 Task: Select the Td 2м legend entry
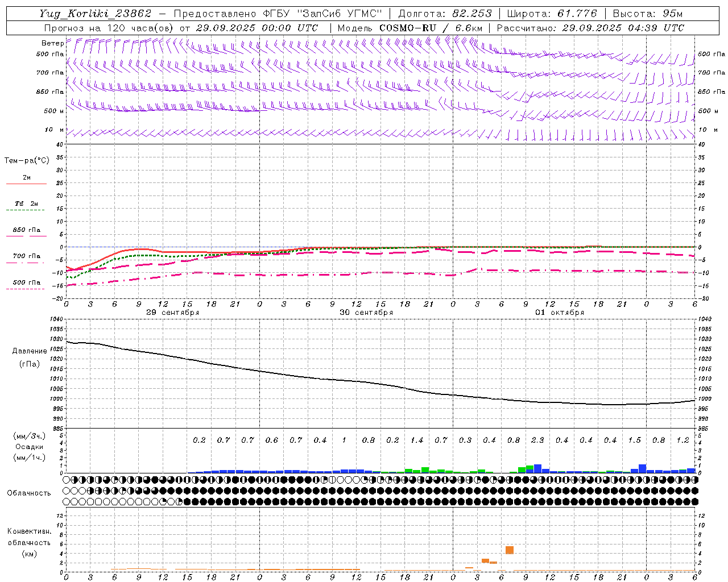click(26, 203)
